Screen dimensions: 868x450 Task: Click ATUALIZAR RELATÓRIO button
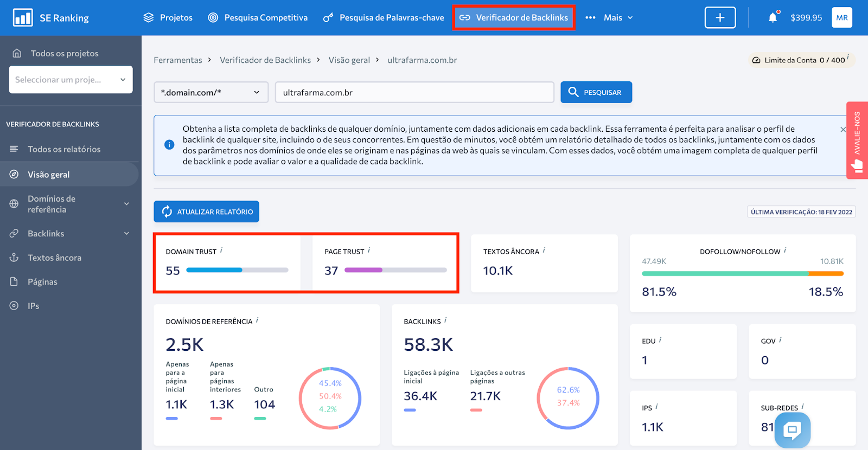[x=206, y=211]
